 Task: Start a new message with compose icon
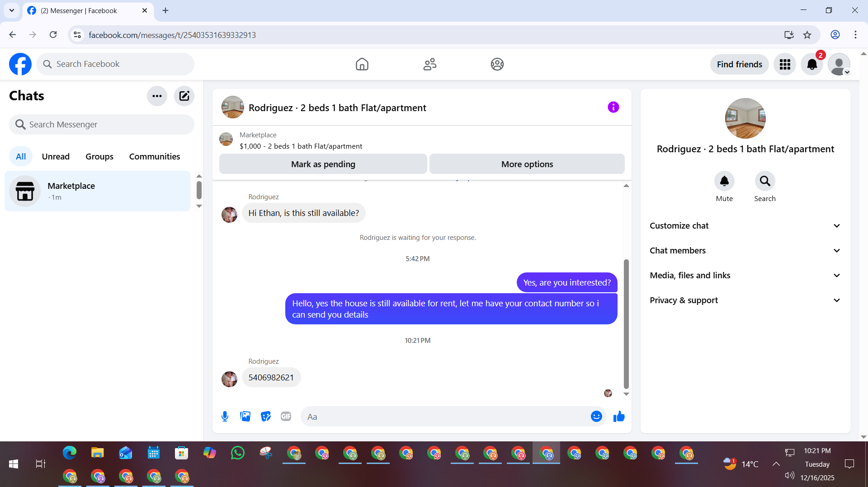(x=184, y=96)
